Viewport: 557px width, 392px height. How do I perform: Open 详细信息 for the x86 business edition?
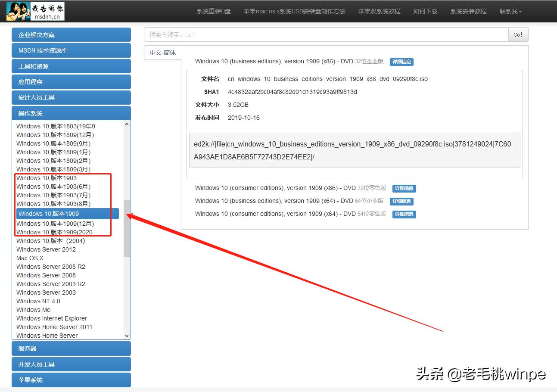click(401, 62)
